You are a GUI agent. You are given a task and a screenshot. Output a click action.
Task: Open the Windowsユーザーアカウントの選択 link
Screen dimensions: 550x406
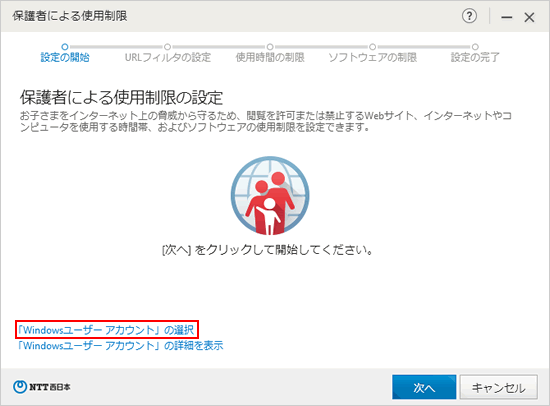pos(106,330)
